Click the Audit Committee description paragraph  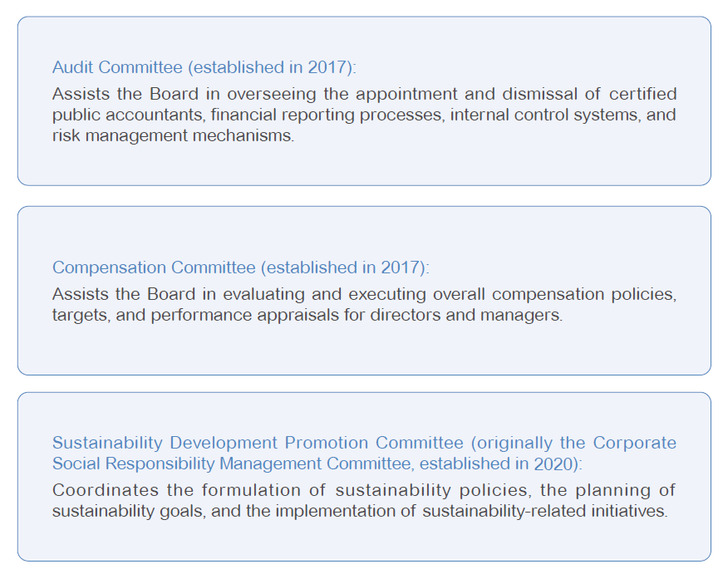click(x=364, y=115)
